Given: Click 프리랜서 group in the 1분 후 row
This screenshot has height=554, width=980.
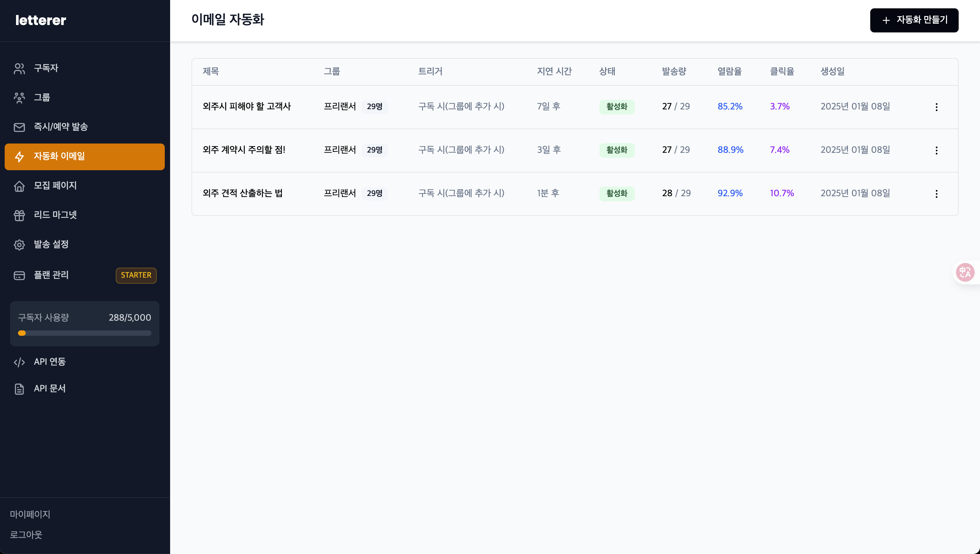Looking at the screenshot, I should (339, 194).
